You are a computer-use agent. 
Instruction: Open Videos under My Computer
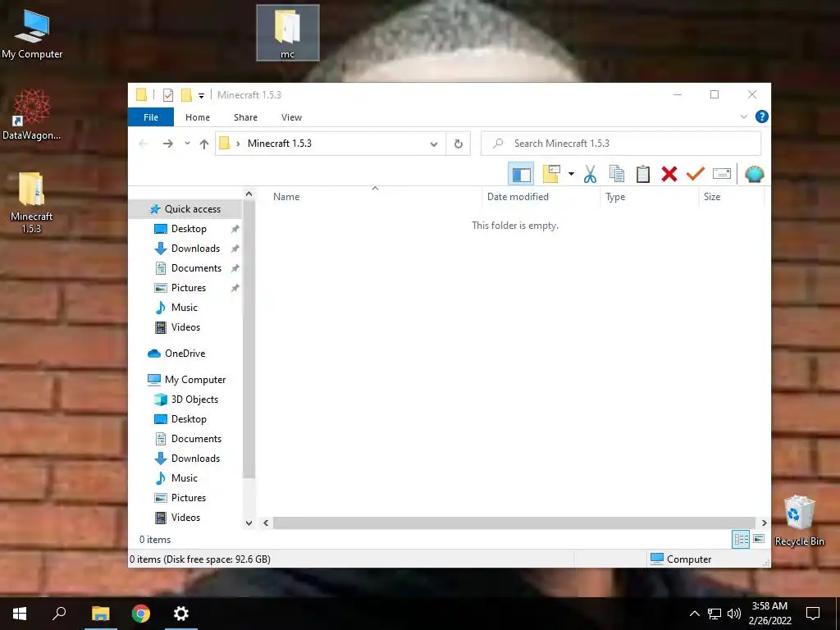point(186,518)
